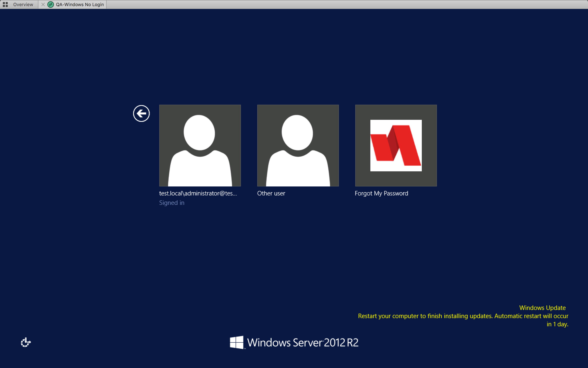The height and width of the screenshot is (368, 588).
Task: Click the "Restart your computer" update message
Action: [463, 320]
